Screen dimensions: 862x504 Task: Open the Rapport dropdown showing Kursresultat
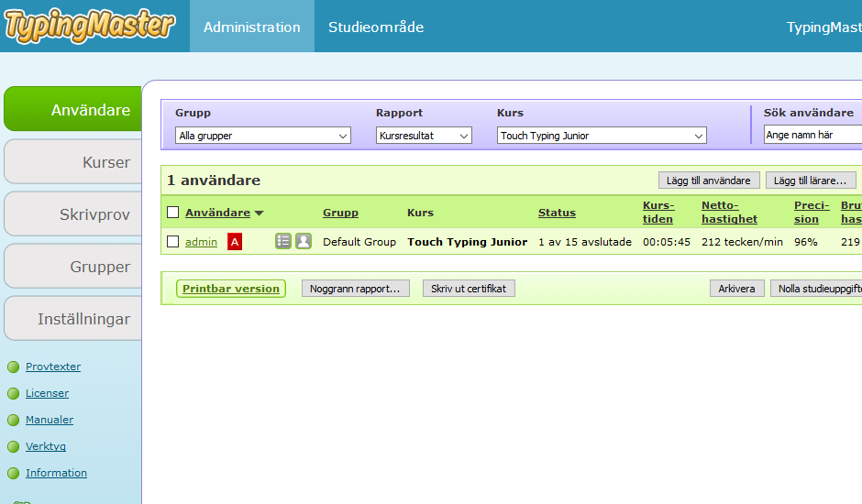[424, 136]
